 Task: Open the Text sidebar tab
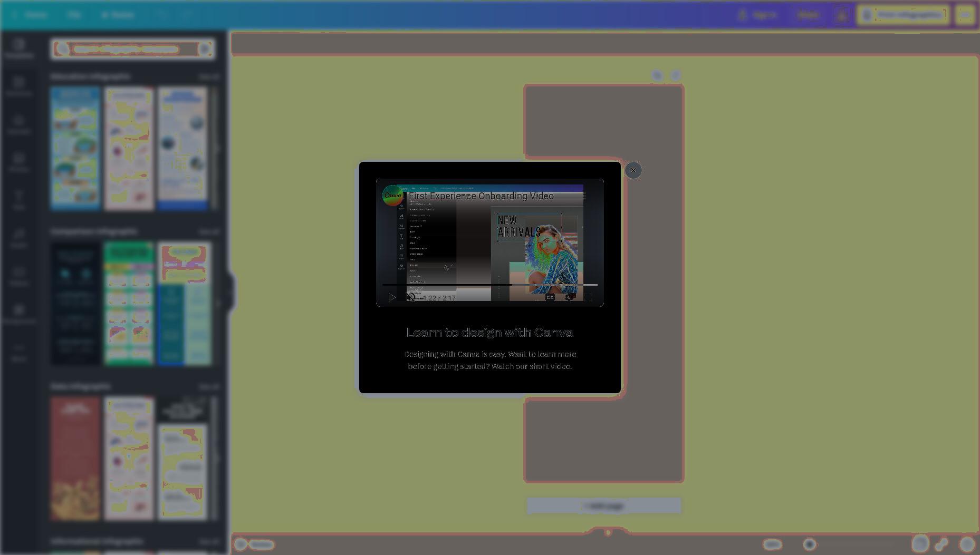tap(19, 200)
